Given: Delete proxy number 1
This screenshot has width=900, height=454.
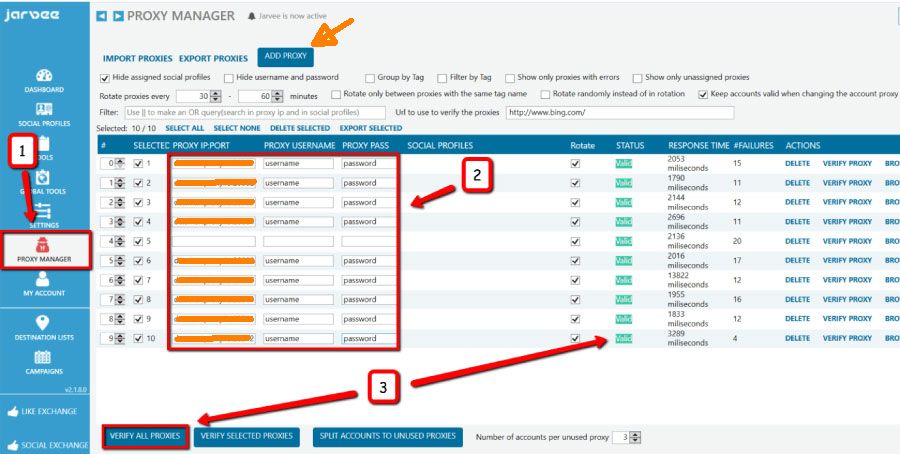Looking at the screenshot, I should point(798,164).
